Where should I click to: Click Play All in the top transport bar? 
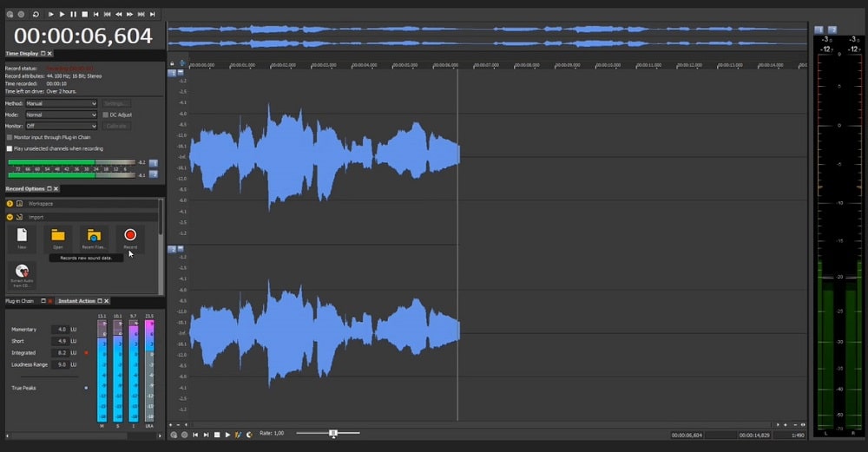pos(51,15)
